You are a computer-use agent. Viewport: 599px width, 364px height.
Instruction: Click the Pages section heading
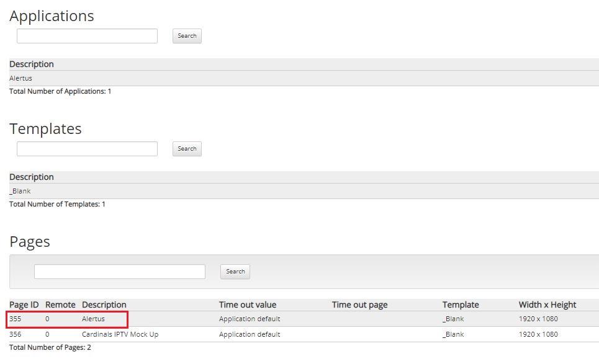(x=30, y=242)
